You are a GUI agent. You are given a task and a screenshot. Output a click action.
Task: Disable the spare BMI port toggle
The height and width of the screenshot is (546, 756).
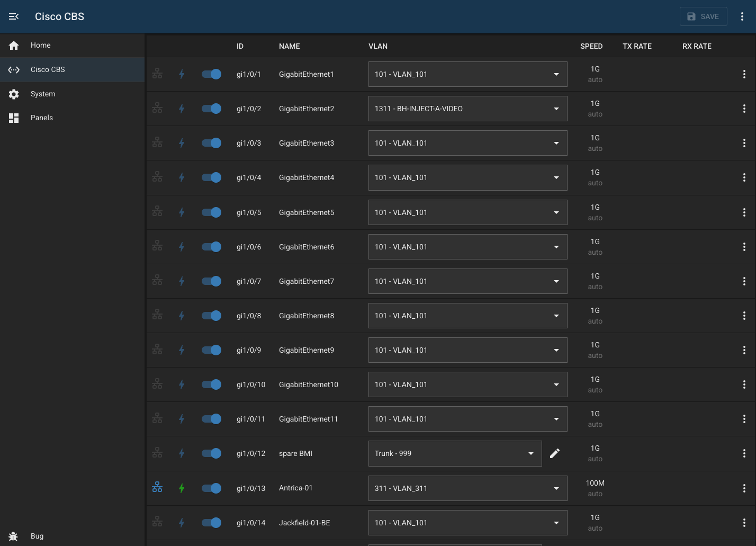pos(211,453)
